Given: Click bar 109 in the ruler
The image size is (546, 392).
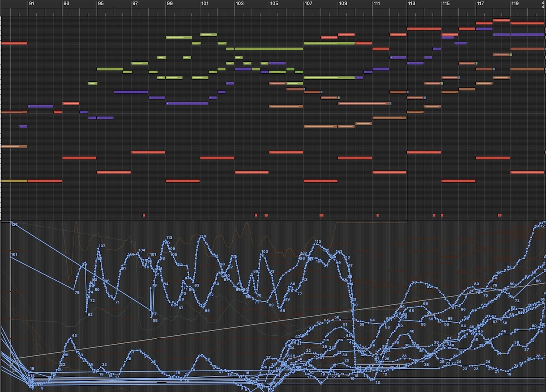Looking at the screenshot, I should tap(343, 4).
